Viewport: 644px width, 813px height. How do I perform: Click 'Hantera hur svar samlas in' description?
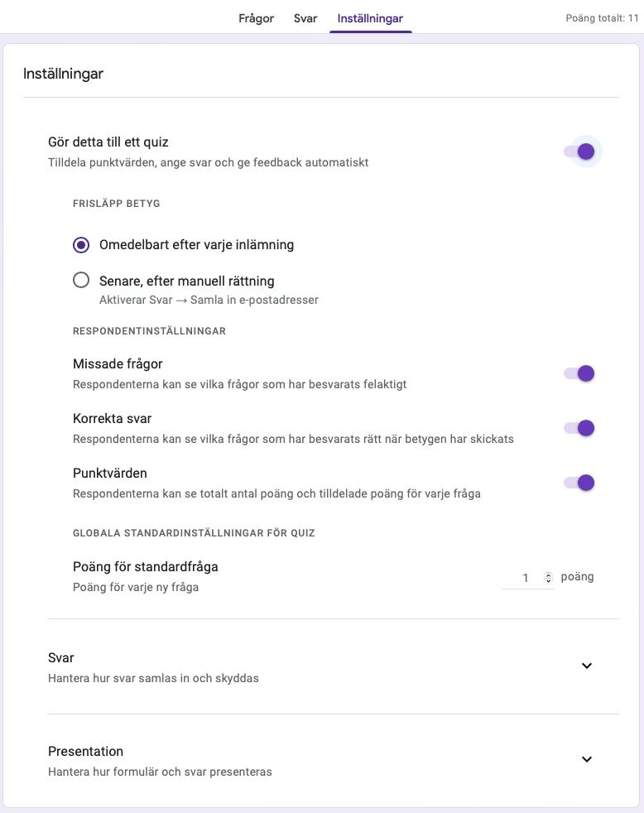[x=153, y=679]
